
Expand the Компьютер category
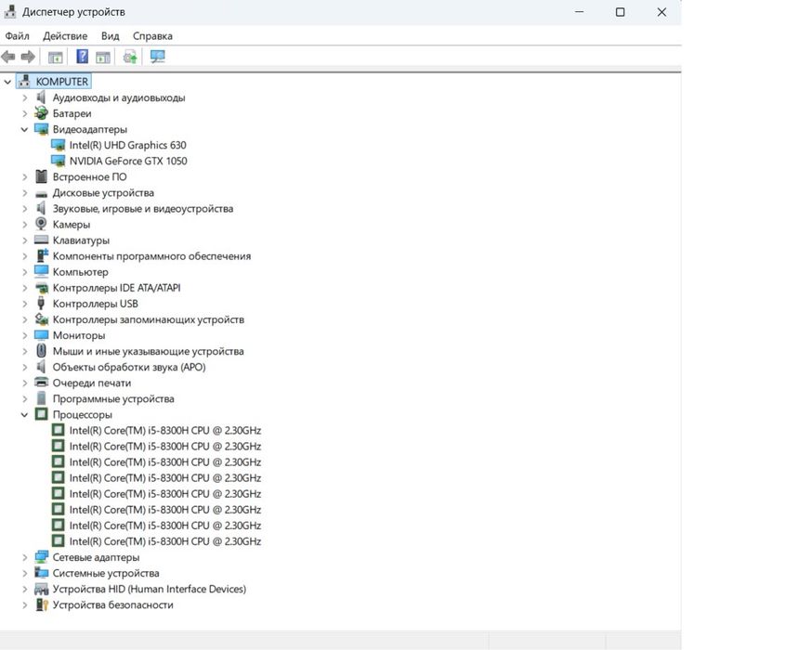pos(24,272)
